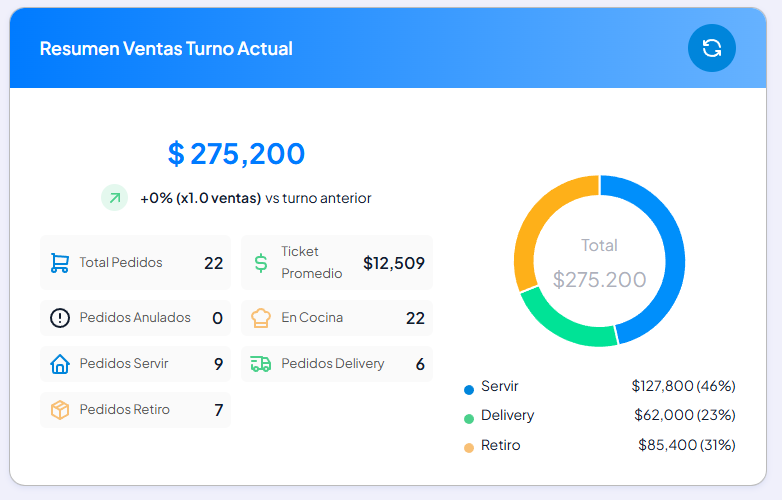
Task: Click the chef hat En Cocina icon
Action: (x=261, y=318)
